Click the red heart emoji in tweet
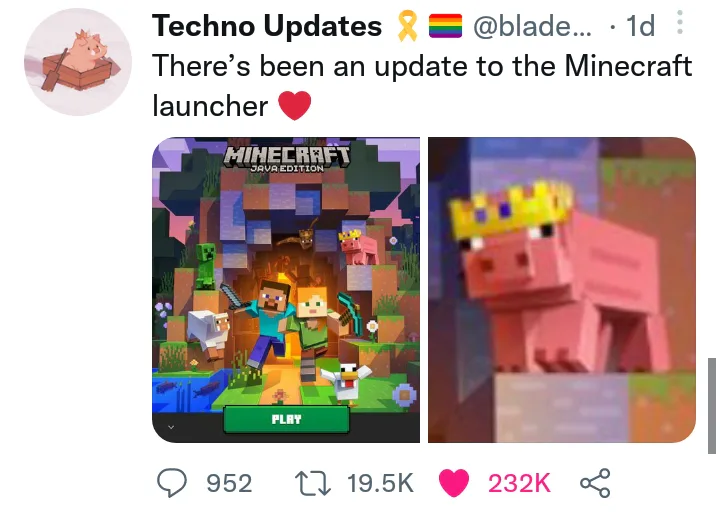The height and width of the screenshot is (516, 720). [295, 105]
